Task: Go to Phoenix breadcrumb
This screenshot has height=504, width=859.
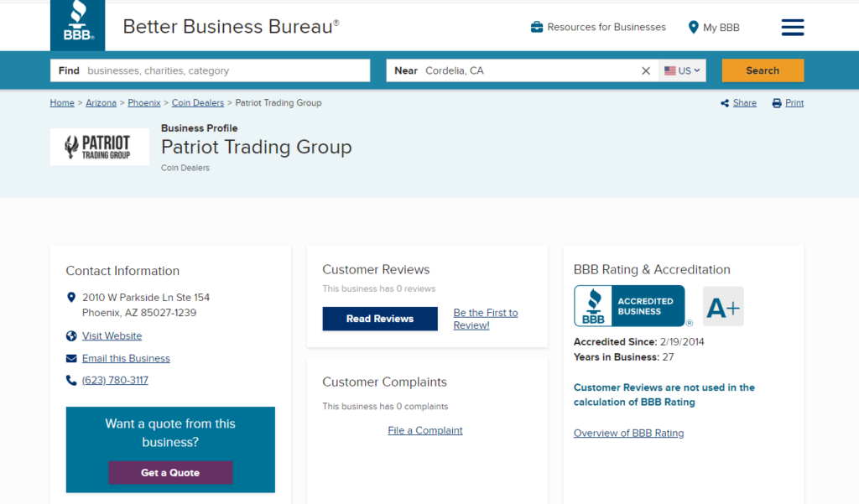Action: pyautogui.click(x=144, y=103)
